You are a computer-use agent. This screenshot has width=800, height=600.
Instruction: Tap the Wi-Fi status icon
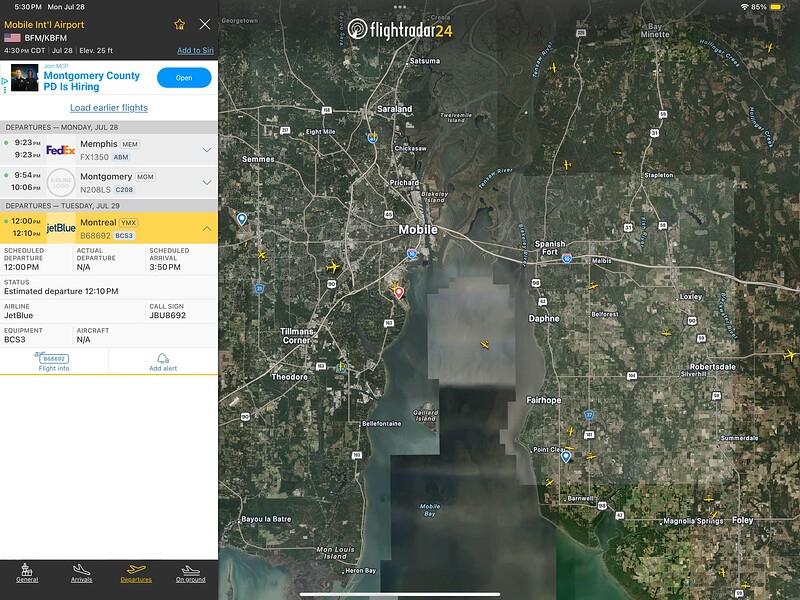744,7
